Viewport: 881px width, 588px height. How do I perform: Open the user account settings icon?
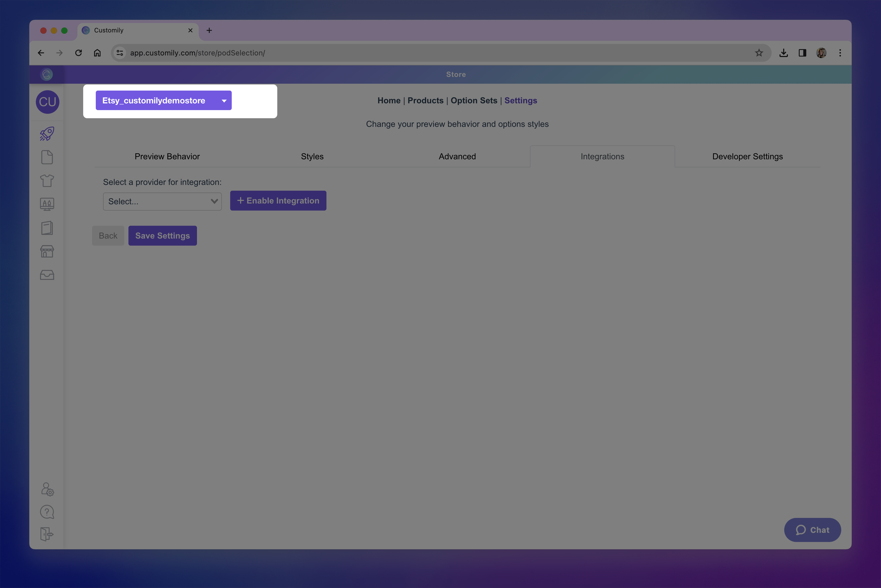pyautogui.click(x=47, y=489)
